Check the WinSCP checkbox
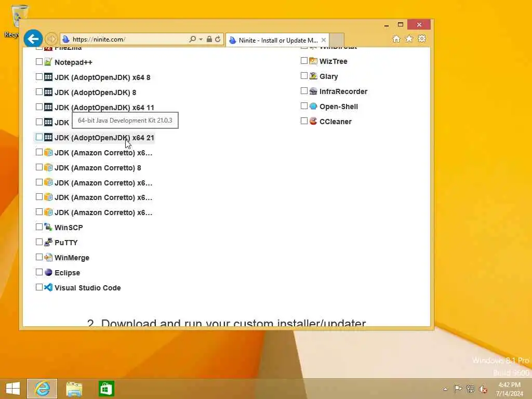Image resolution: width=532 pixels, height=399 pixels. pos(39,227)
